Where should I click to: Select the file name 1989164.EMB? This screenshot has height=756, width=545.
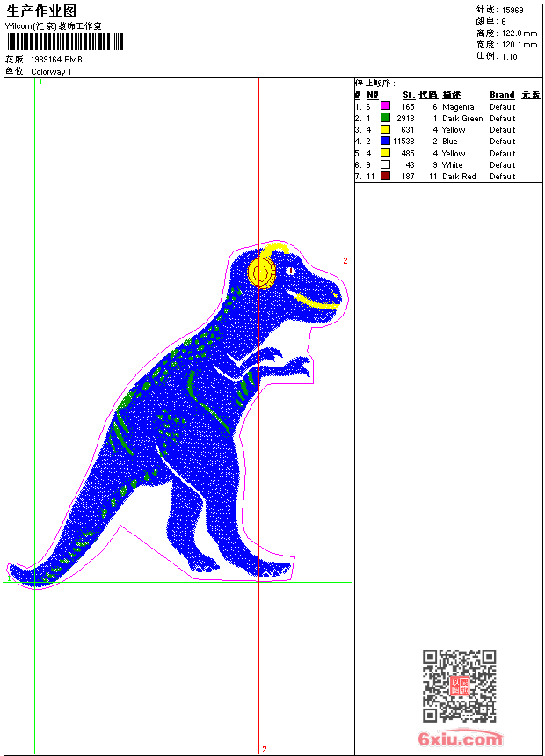56,59
